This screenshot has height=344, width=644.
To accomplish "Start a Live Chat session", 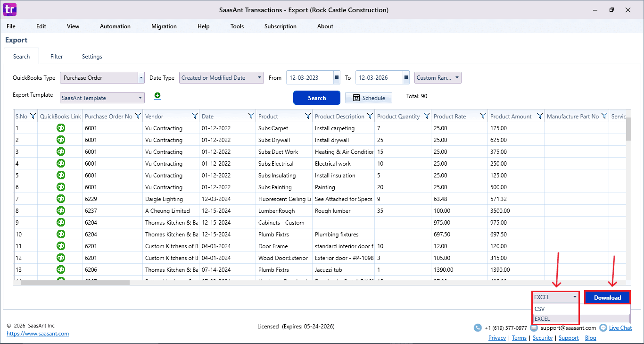I will pos(620,327).
